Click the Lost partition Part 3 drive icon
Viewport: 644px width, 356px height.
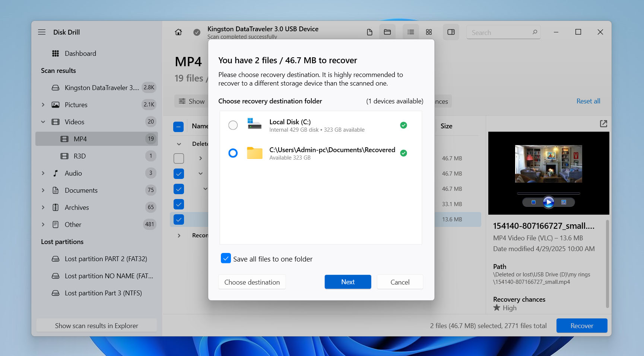(55, 293)
